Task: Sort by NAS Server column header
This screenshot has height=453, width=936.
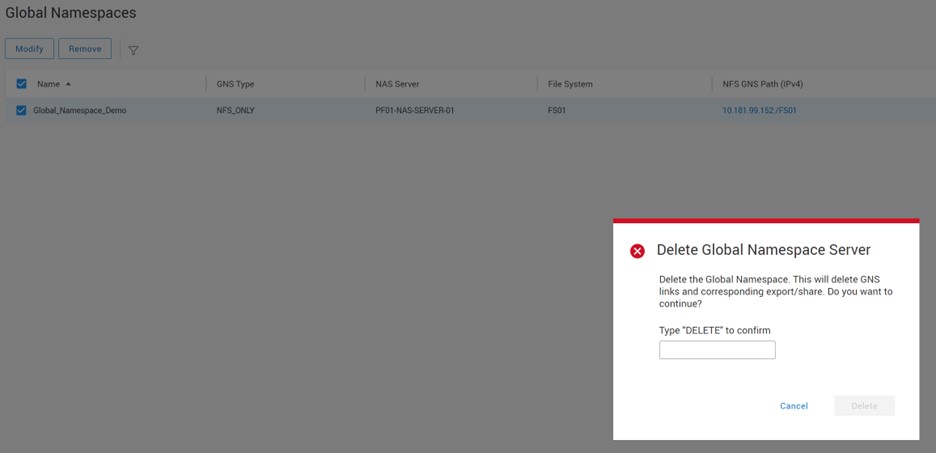Action: [x=400, y=84]
